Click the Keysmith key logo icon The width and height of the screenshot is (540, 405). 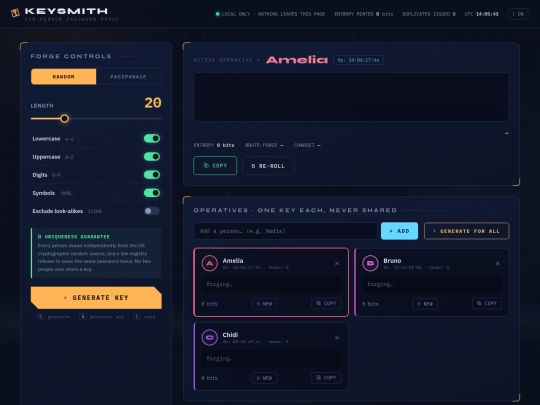(x=15, y=13)
